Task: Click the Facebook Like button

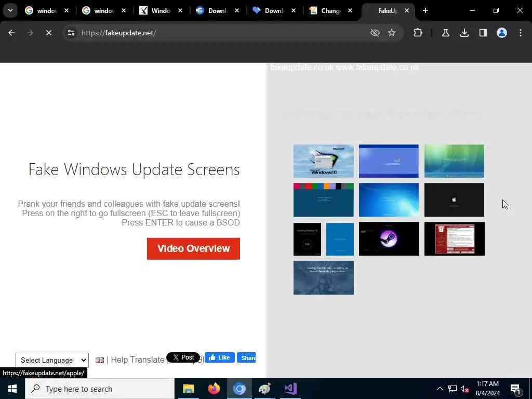Action: click(x=220, y=357)
